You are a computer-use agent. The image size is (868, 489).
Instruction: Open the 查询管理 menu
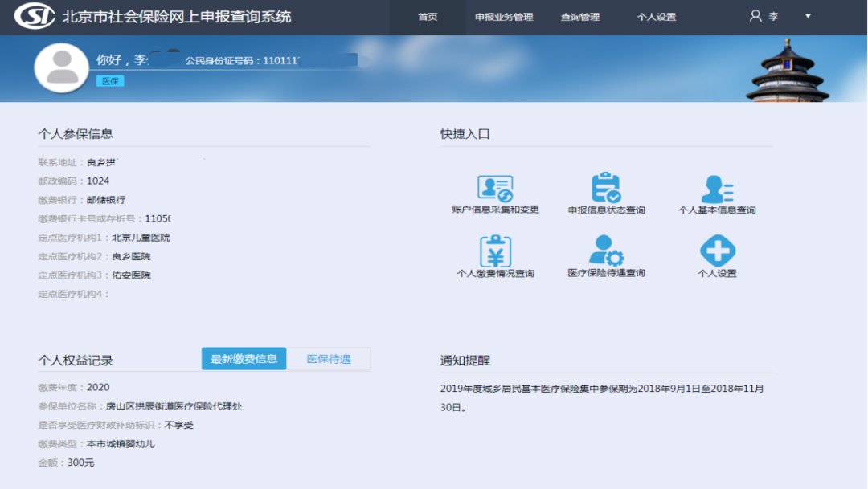579,17
